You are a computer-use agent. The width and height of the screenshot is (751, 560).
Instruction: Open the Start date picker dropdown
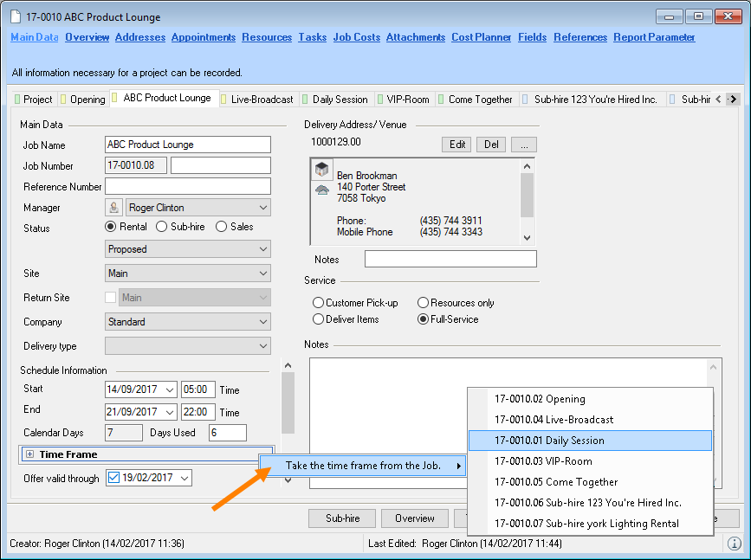point(168,389)
